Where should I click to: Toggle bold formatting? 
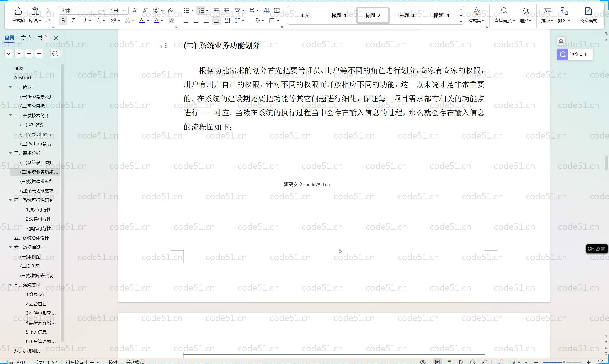[x=63, y=21]
